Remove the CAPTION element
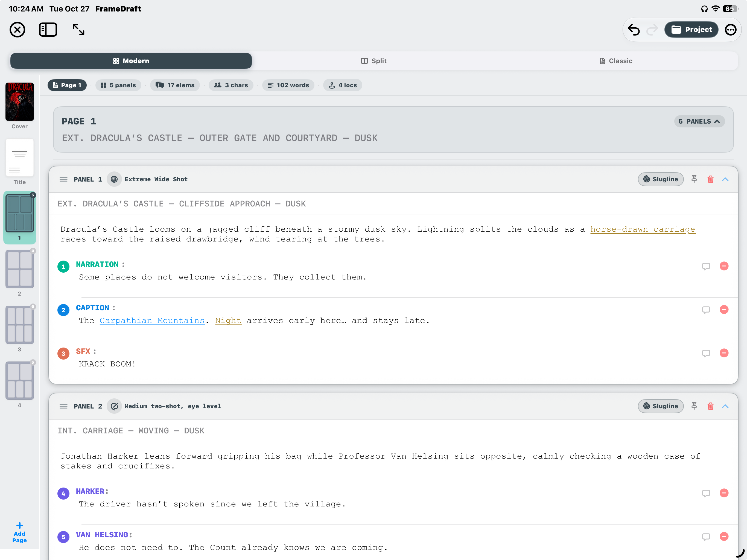The height and width of the screenshot is (560, 747). tap(724, 310)
